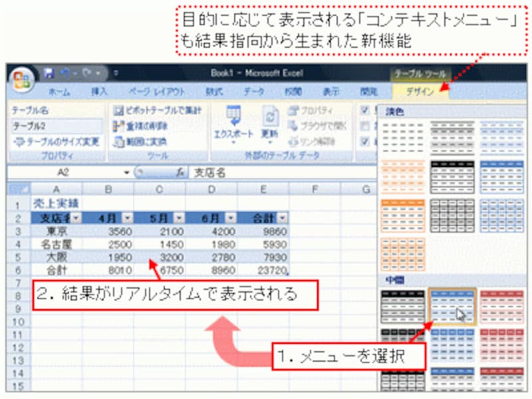Select the first red medium table style
The height and width of the screenshot is (399, 532).
pos(501,307)
